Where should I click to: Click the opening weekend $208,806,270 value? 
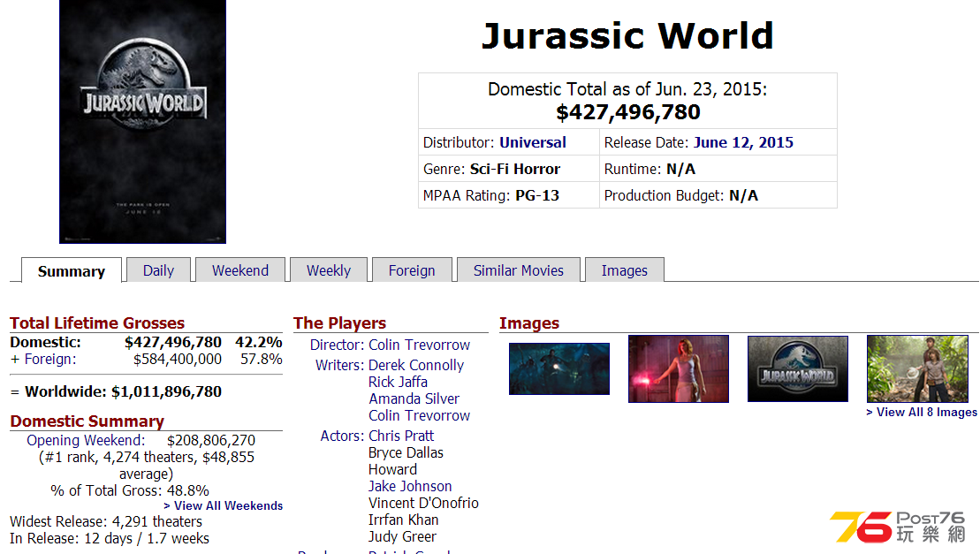pos(211,440)
